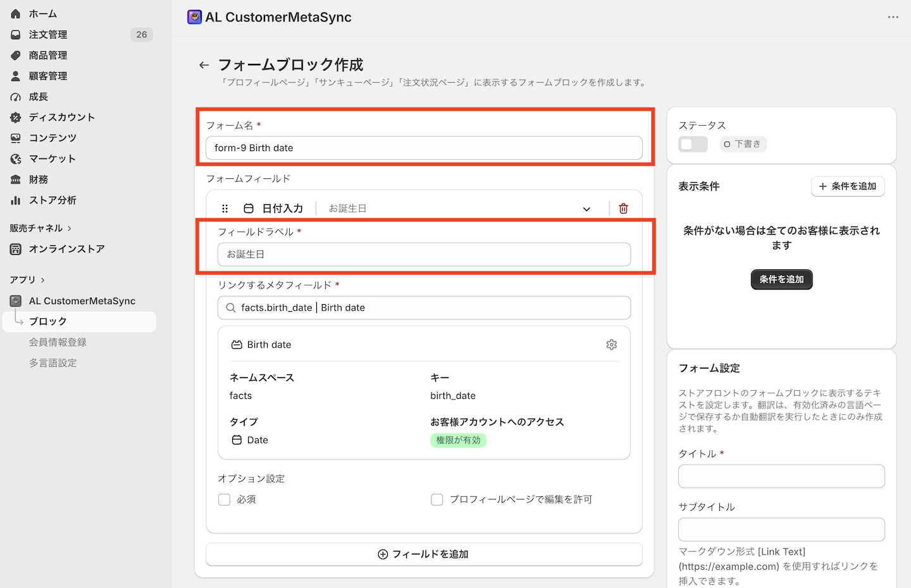Open 注文管理 in the sidebar
911x588 pixels.
[48, 34]
